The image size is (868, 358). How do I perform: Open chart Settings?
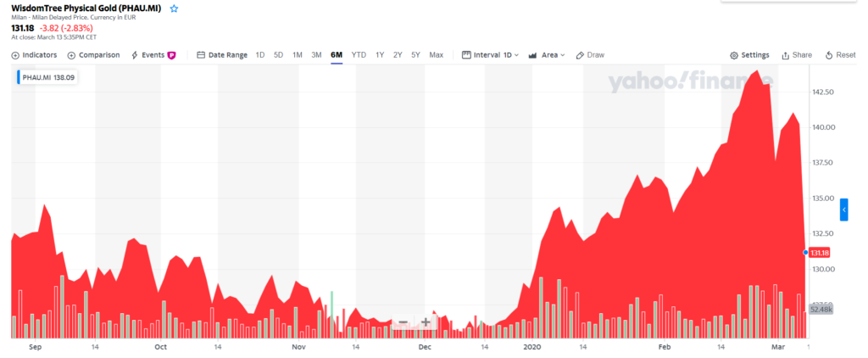[x=749, y=55]
